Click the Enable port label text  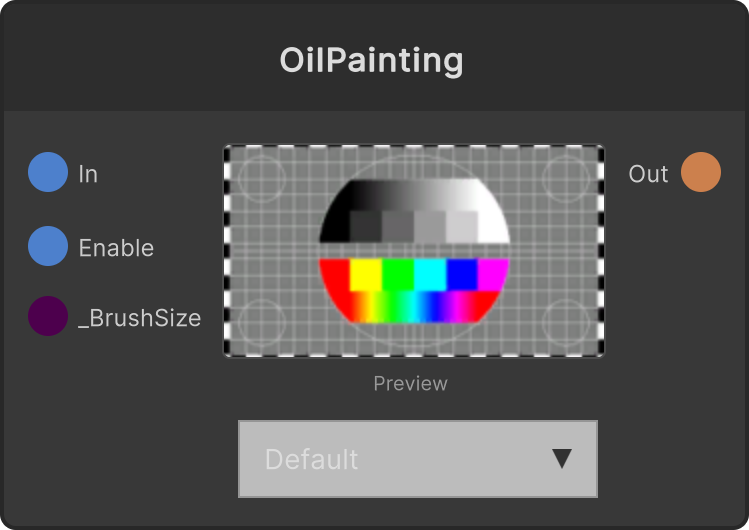[x=116, y=248]
